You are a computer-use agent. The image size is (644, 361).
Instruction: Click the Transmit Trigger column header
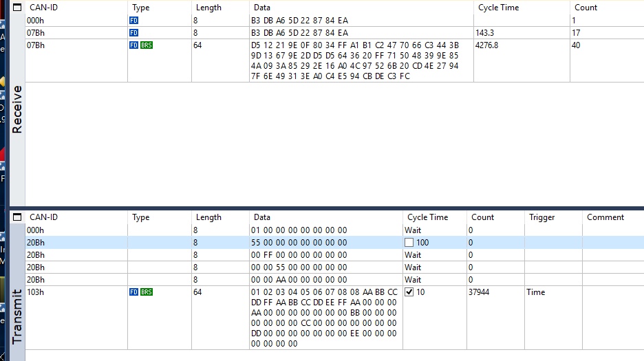(541, 217)
